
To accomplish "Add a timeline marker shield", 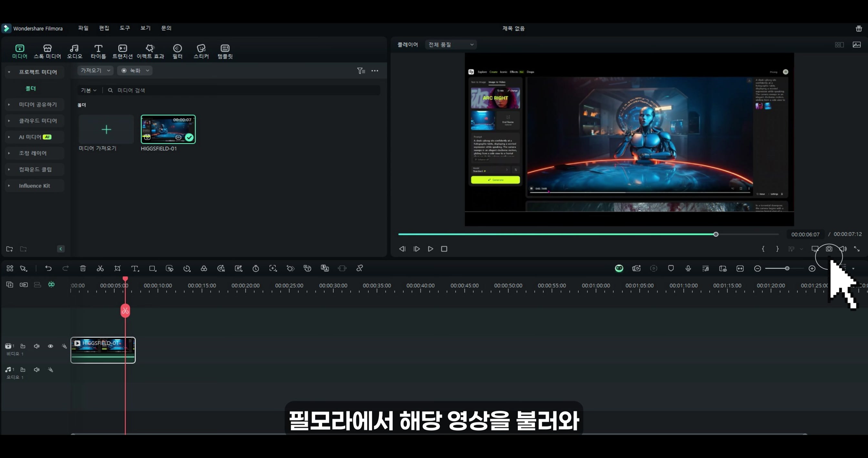I will pyautogui.click(x=671, y=268).
